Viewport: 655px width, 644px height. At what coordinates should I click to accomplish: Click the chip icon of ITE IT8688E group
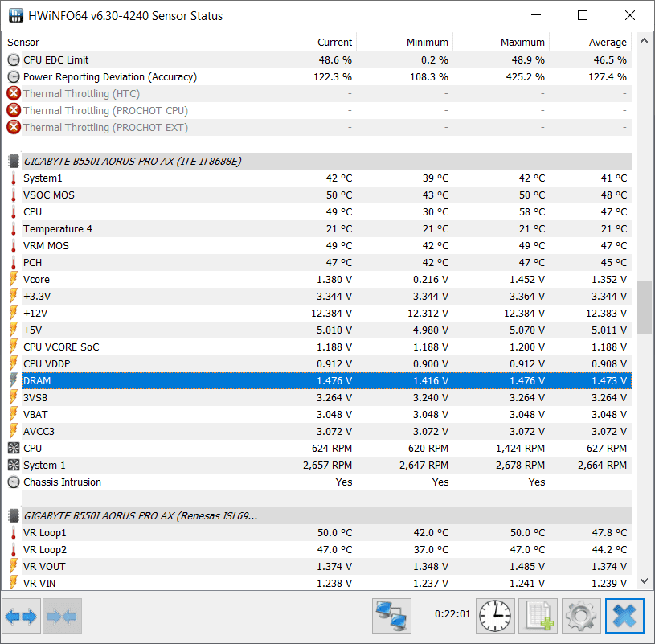click(x=14, y=161)
